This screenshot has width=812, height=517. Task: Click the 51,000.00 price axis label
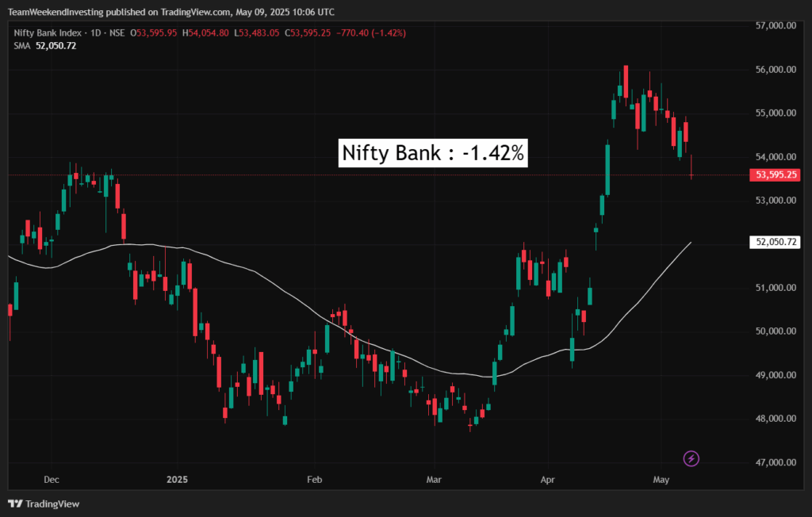(x=776, y=288)
